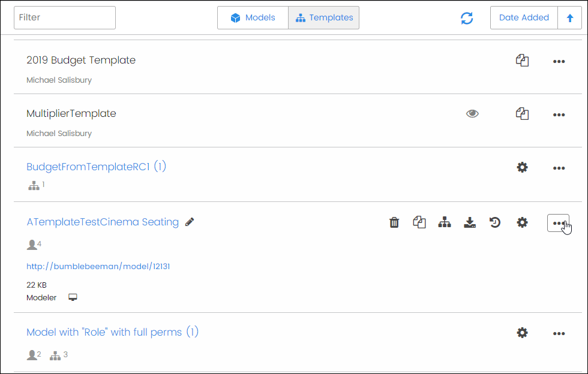Delete ATemplateTestCinema Seating with trash icon
This screenshot has height=374, width=588.
(394, 223)
